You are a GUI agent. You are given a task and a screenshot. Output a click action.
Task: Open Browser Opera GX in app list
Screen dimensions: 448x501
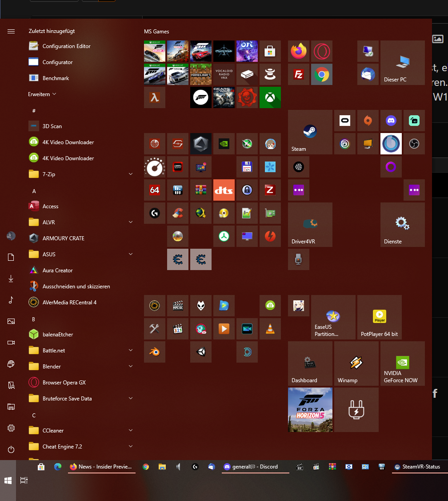tap(81, 383)
